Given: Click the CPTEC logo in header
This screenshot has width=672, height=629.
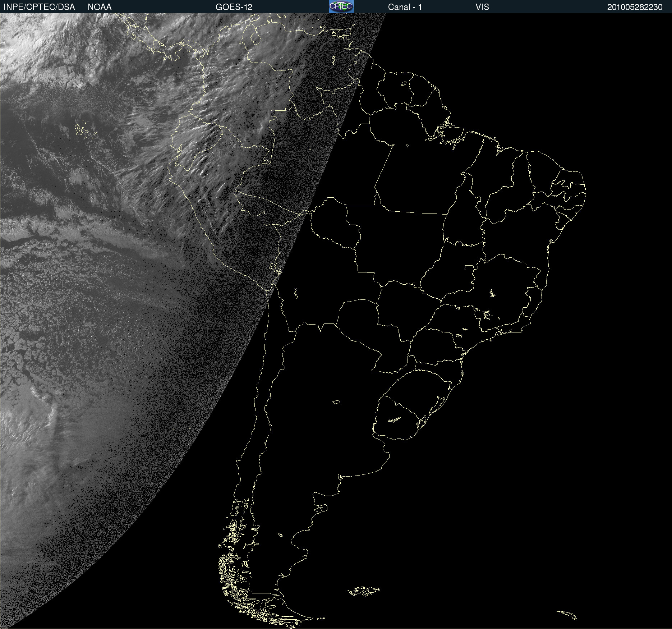Looking at the screenshot, I should [x=341, y=6].
